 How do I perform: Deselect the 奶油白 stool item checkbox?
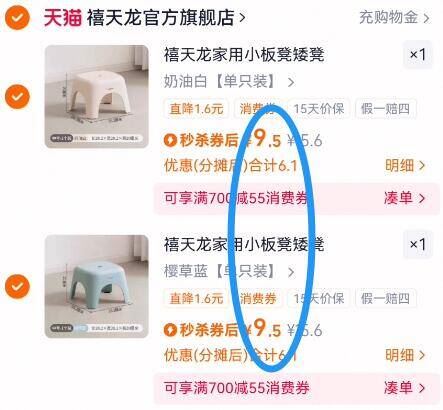coord(17,96)
